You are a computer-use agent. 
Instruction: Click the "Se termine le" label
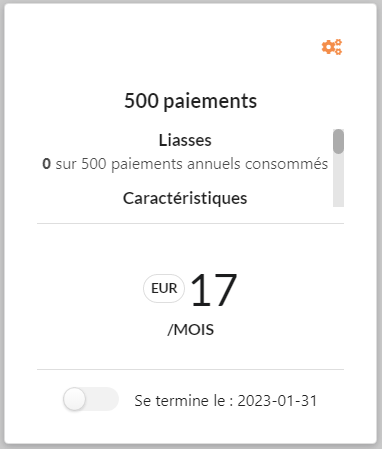tap(180, 401)
